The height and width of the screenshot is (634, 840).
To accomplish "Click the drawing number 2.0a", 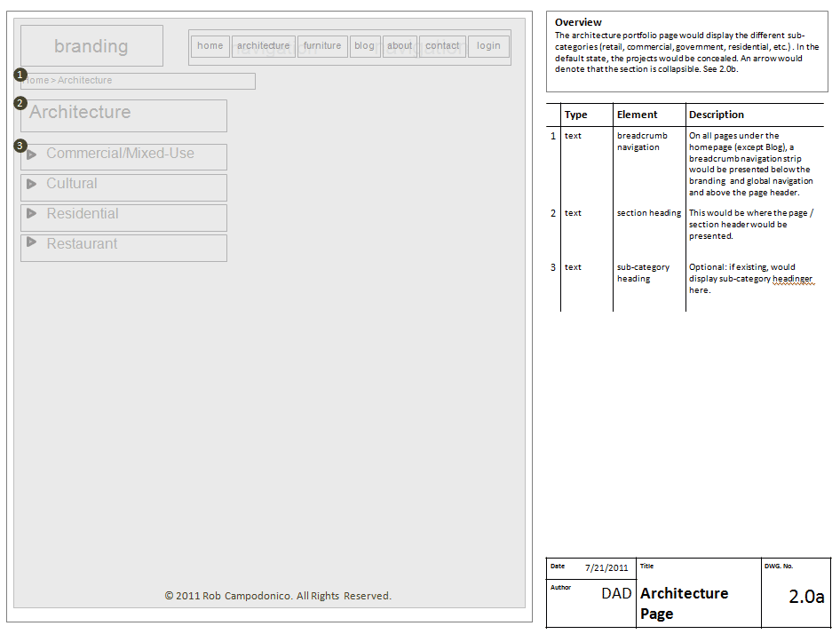I will point(806,597).
